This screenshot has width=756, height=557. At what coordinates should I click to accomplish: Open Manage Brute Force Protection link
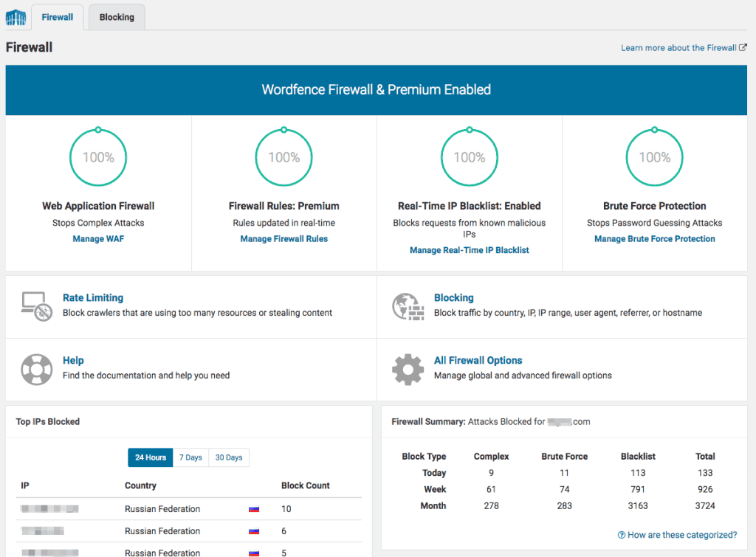click(x=655, y=238)
